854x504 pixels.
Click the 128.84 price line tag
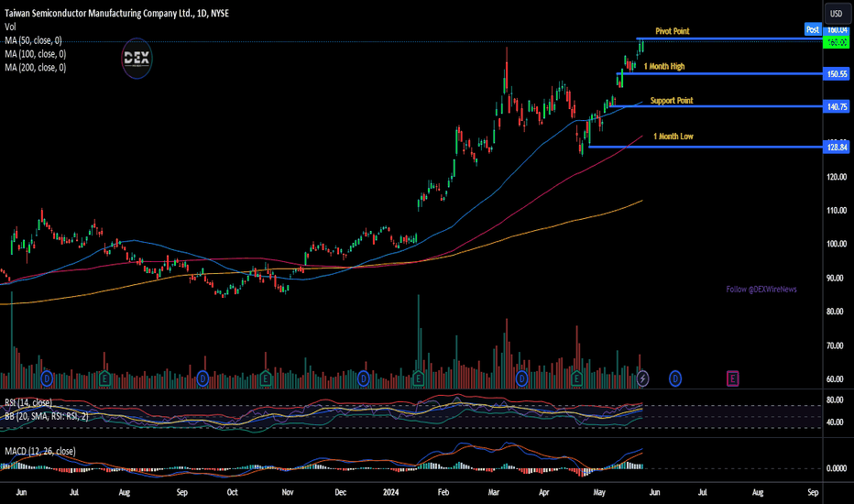[x=836, y=148]
